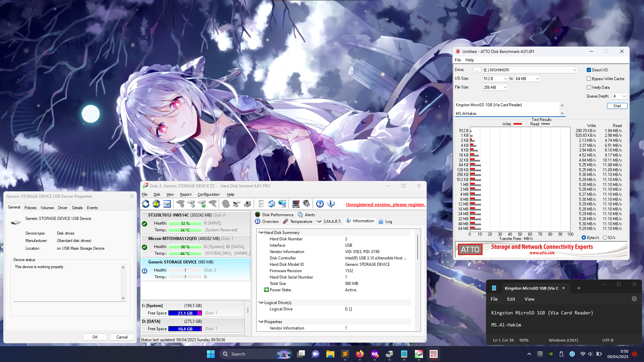The width and height of the screenshot is (644, 362).
Task: Click the blue sync arrows document icon in Sentinel toolbar
Action: pyautogui.click(x=272, y=203)
